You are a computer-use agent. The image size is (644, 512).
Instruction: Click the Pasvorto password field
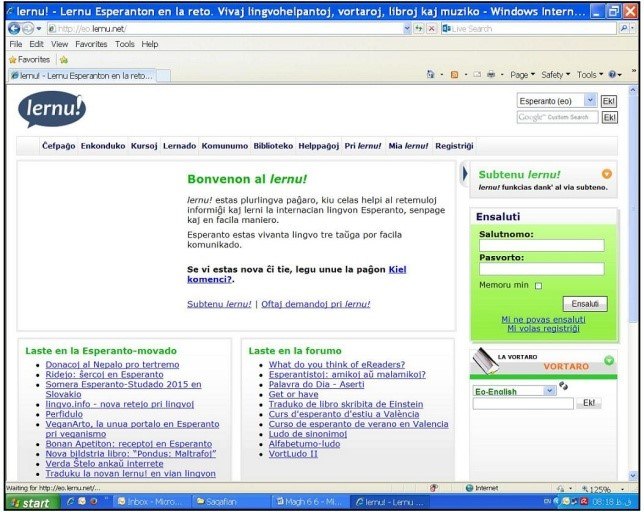point(541,269)
